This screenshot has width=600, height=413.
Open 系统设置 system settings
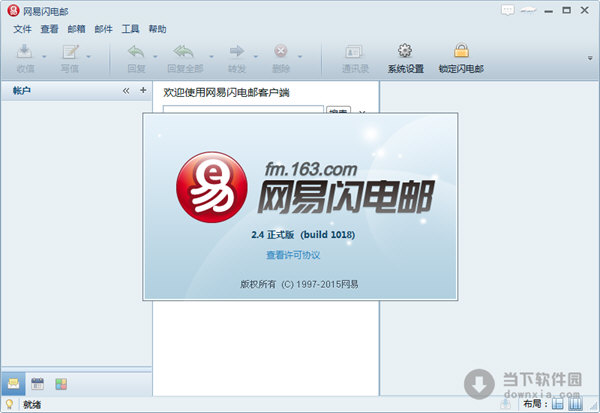pos(406,58)
